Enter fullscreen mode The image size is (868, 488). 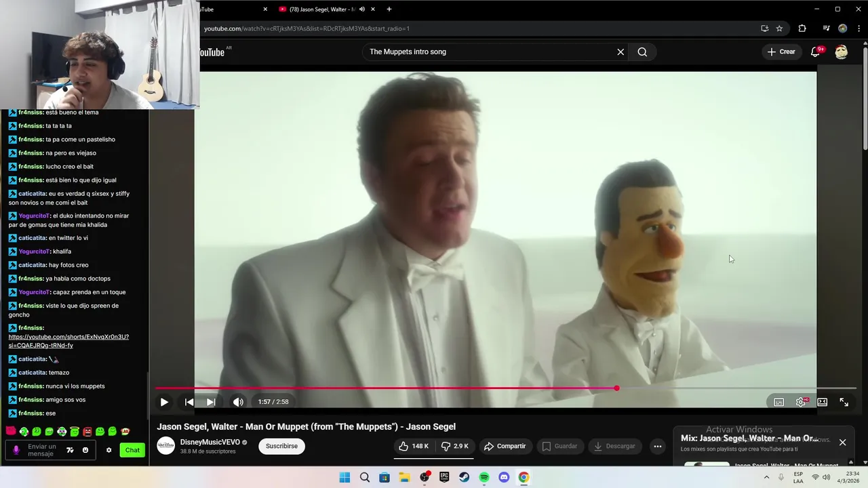pos(844,402)
